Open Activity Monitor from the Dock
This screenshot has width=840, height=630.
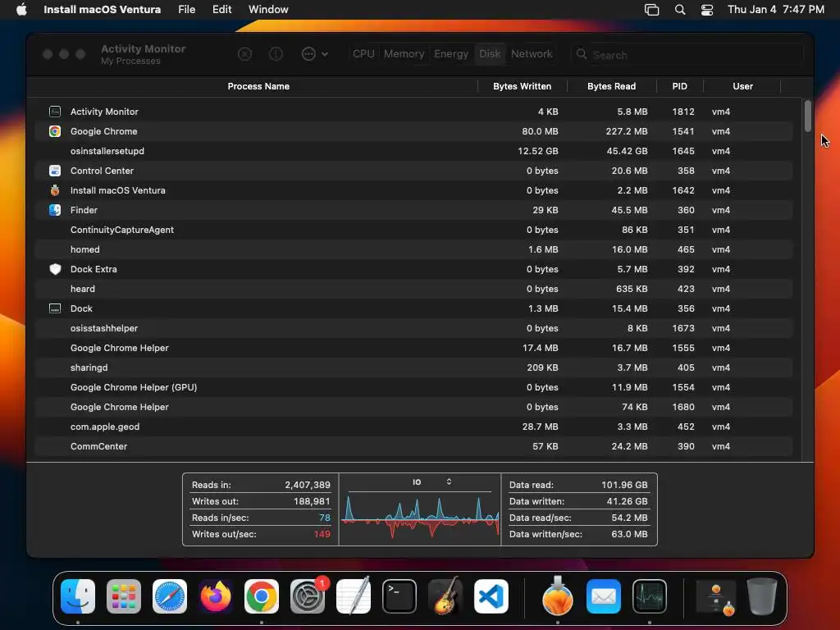coord(650,596)
